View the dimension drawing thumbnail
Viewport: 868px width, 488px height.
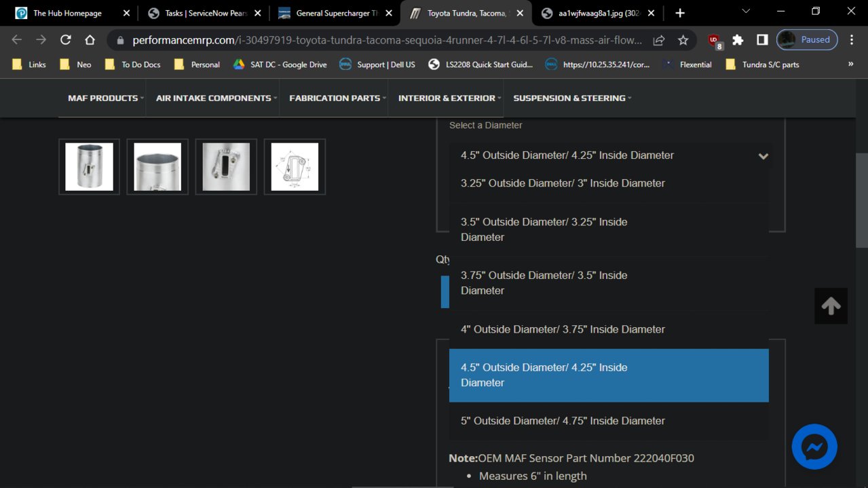point(295,167)
